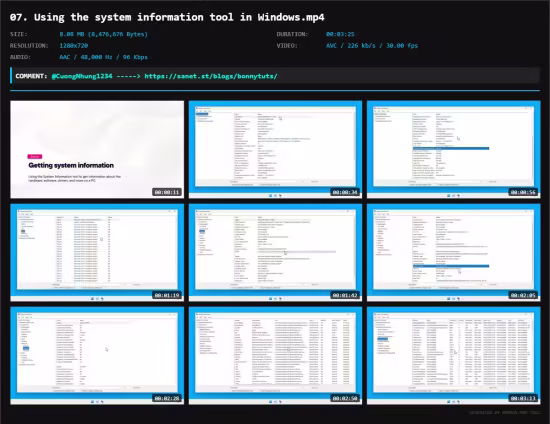The width and height of the screenshot is (550, 424).
Task: Select the 00:03:25 duration value
Action: tap(340, 34)
